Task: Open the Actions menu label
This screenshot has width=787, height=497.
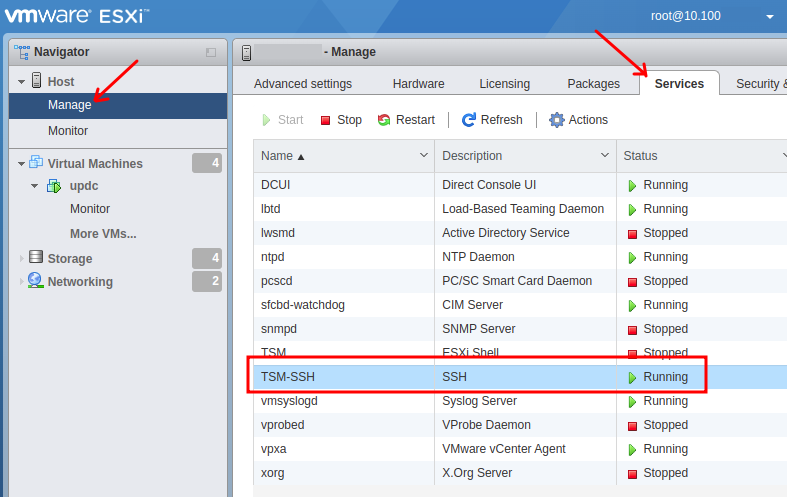Action: click(588, 120)
